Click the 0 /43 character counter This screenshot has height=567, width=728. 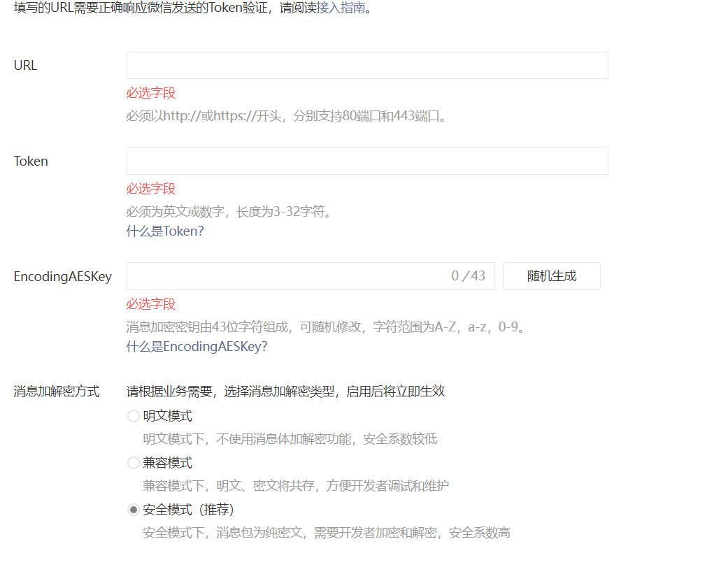468,276
